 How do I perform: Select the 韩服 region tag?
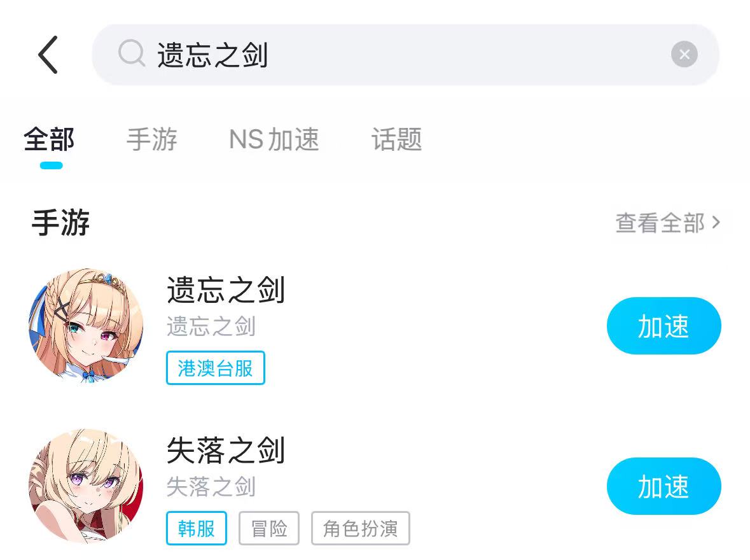click(x=196, y=528)
